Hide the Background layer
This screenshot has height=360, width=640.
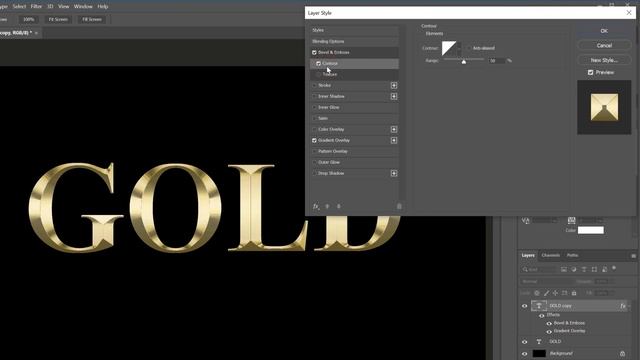[x=524, y=353]
